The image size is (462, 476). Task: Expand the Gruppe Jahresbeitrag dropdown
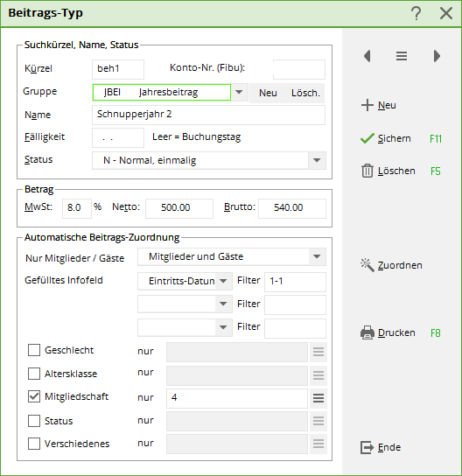[239, 92]
